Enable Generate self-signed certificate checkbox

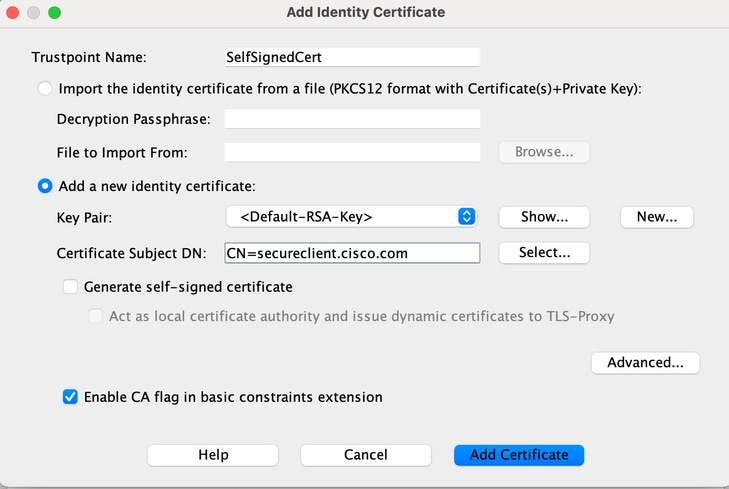(x=70, y=287)
